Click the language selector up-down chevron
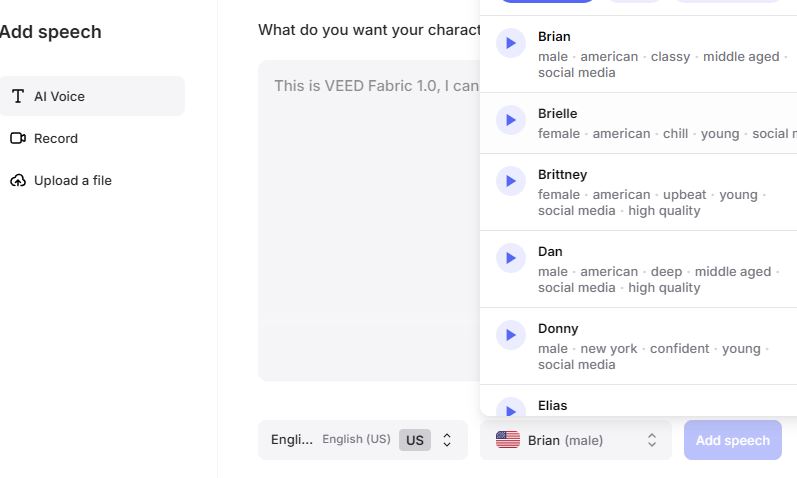The width and height of the screenshot is (797, 478). (447, 440)
